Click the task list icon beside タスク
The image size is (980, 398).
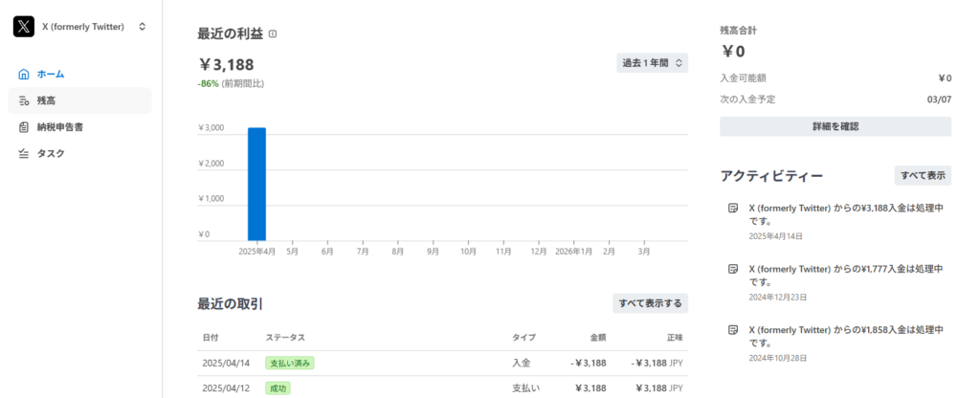point(24,154)
